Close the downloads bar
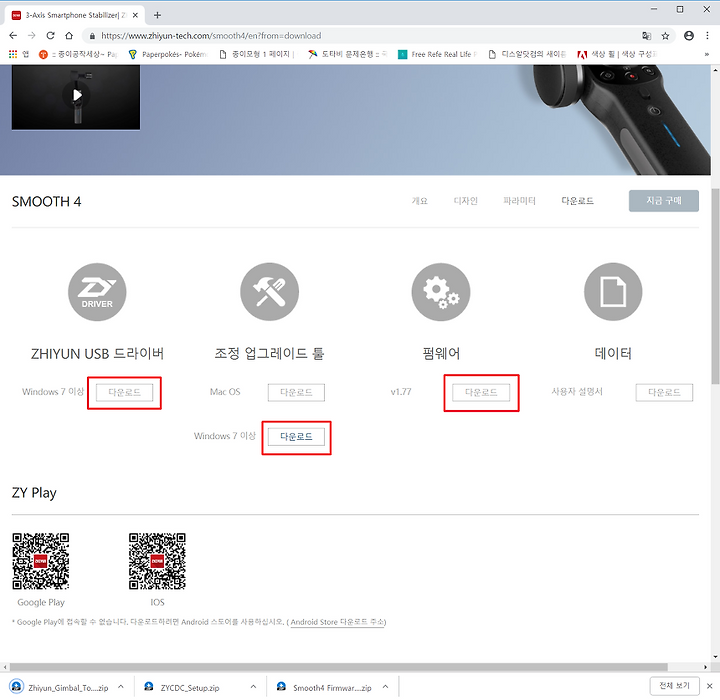The image size is (720, 700). 709,686
